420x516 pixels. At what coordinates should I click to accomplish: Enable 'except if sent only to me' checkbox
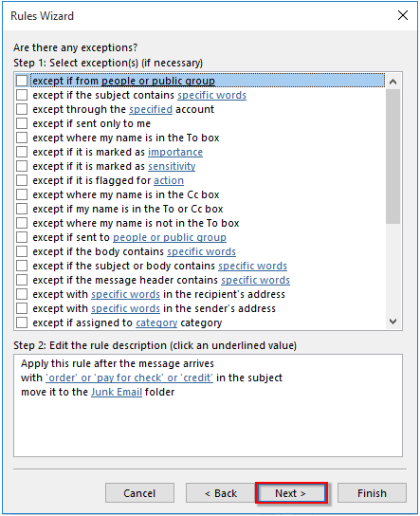tap(22, 123)
